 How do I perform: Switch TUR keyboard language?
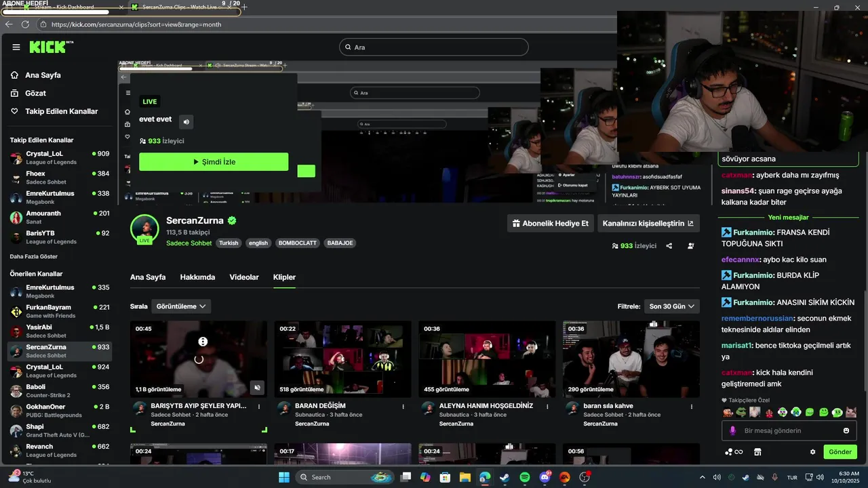791,477
